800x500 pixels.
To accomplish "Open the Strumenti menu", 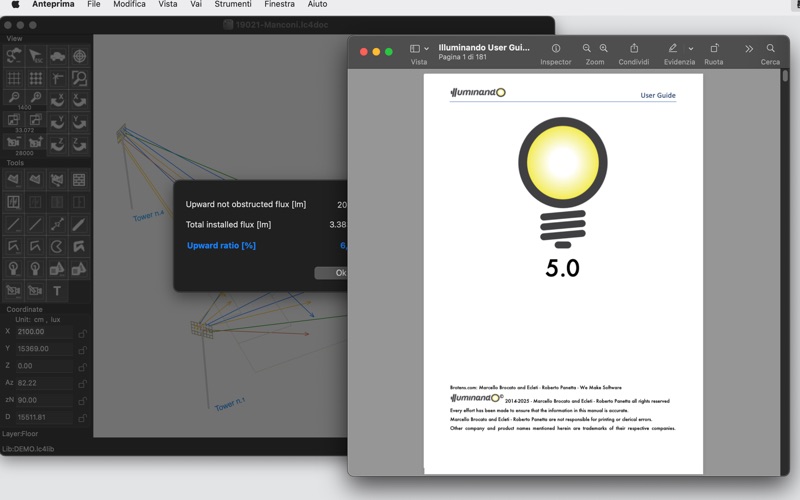I will 233,4.
